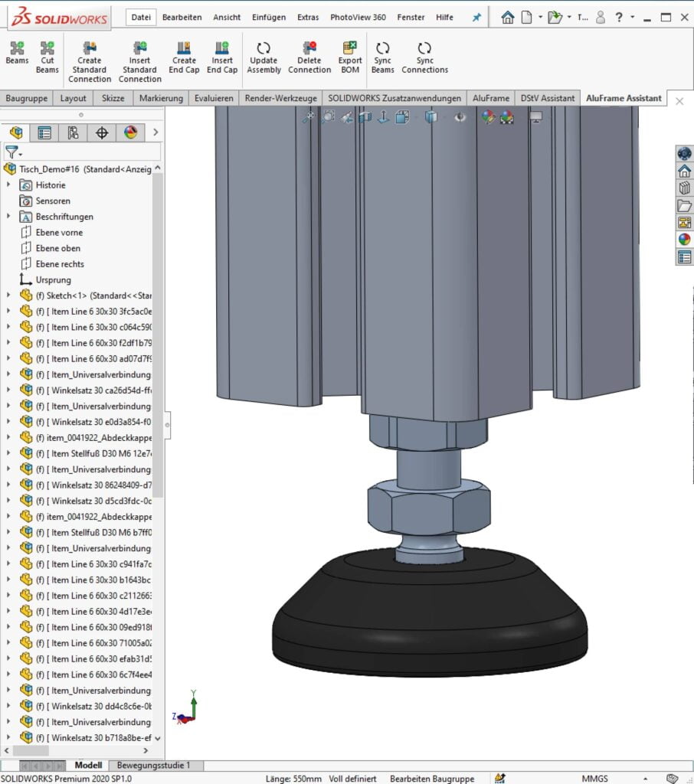The height and width of the screenshot is (784, 694).
Task: Switch to the ConfigurationManager panel
Action: tap(73, 132)
